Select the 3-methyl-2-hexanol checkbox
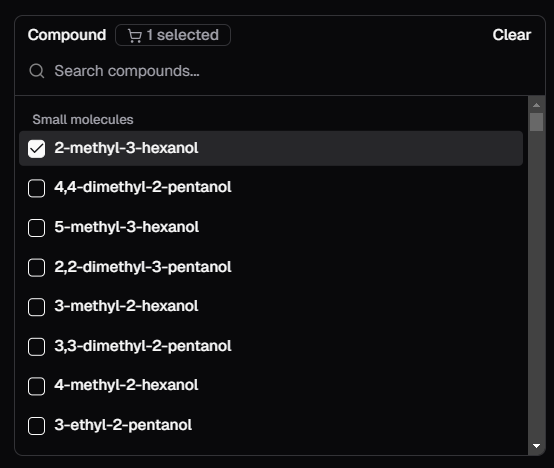This screenshot has height=468, width=554. coord(36,307)
